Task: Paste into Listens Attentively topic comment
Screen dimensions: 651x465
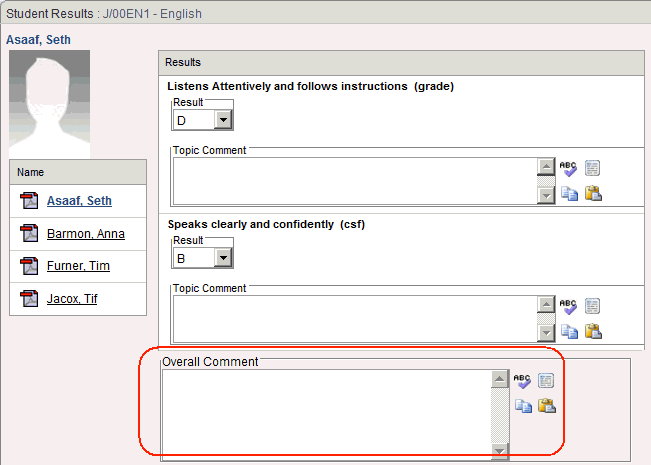Action: pyautogui.click(x=593, y=193)
